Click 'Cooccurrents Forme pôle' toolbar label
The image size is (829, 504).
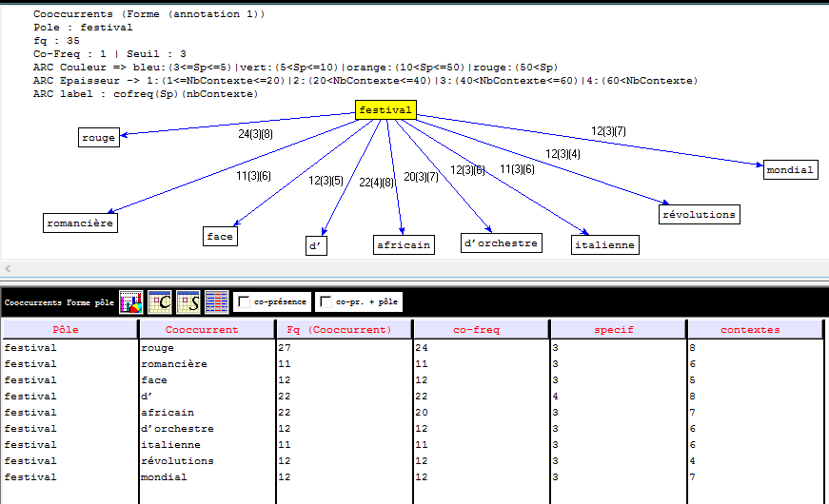click(x=59, y=302)
